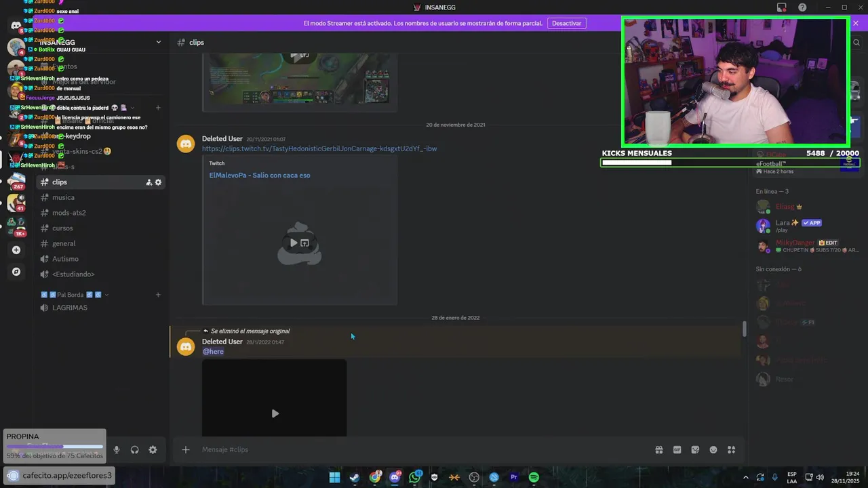Open clips channel settings gear
The width and height of the screenshot is (868, 488).
point(159,182)
